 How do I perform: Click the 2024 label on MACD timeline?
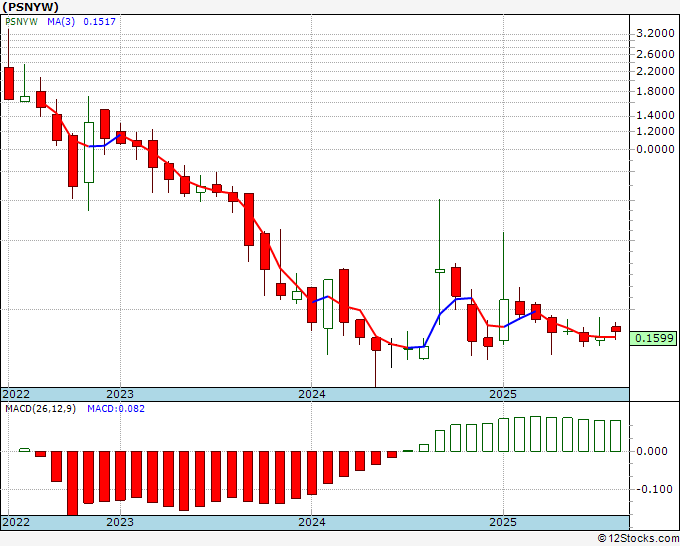(312, 522)
